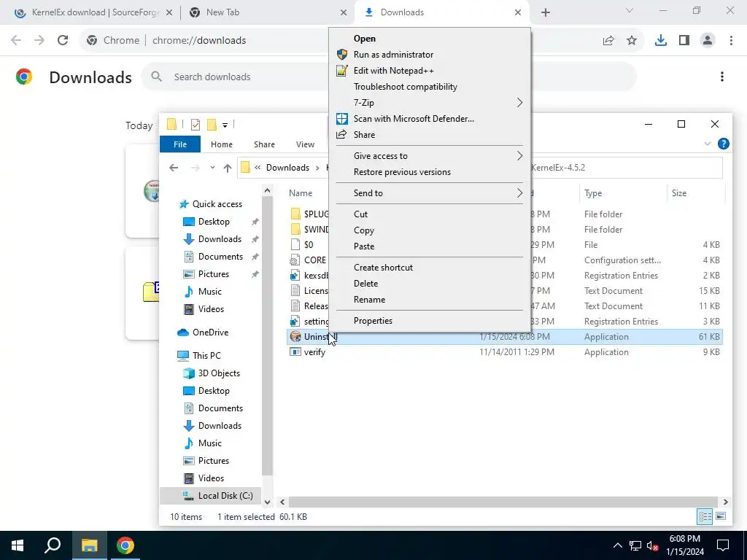Bookmark this tab with star icon
The image size is (747, 560).
pyautogui.click(x=632, y=41)
